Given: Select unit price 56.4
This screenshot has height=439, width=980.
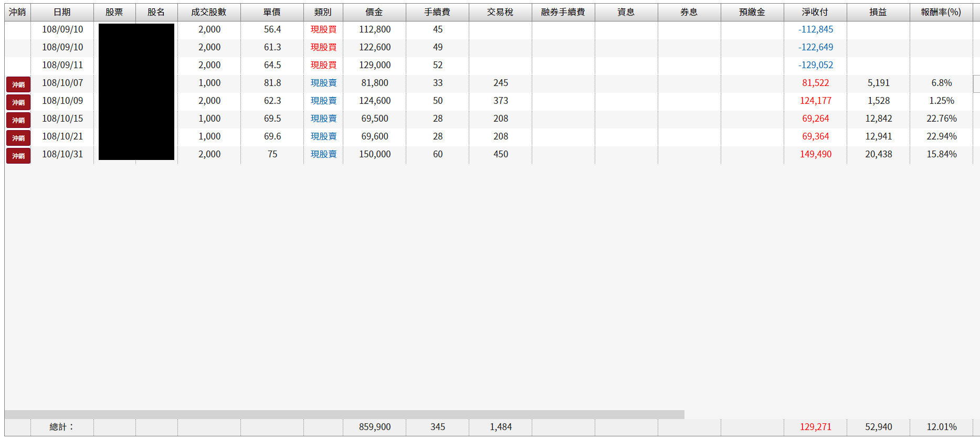Looking at the screenshot, I should pos(272,29).
